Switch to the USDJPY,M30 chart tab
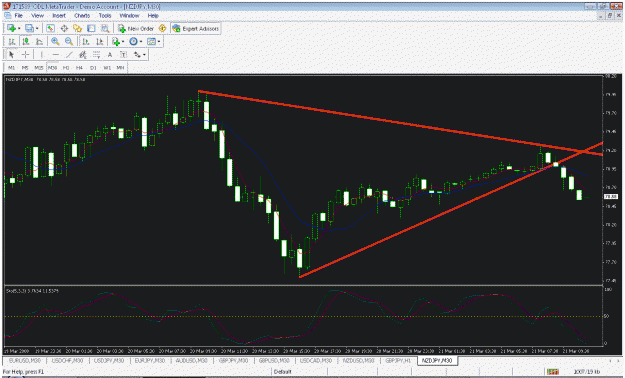This screenshot has width=625, height=378. (x=109, y=361)
